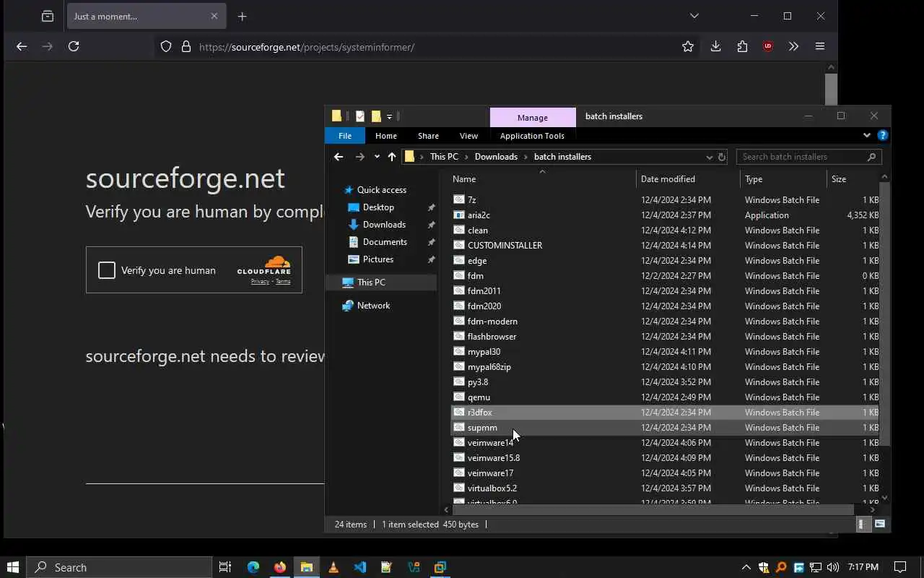Show hidden system tray icons

(746, 567)
